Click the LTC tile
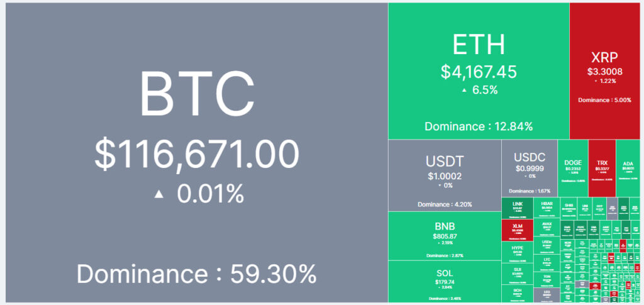Screen dimensions: 644x305 (547, 263)
